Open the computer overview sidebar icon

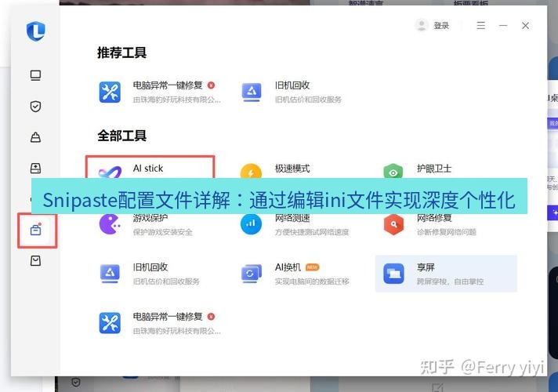35,75
